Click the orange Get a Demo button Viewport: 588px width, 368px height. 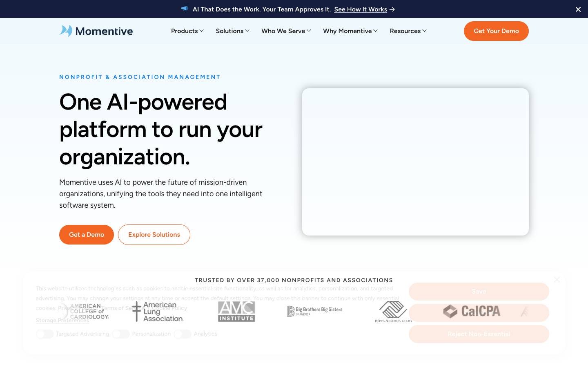[87, 235]
